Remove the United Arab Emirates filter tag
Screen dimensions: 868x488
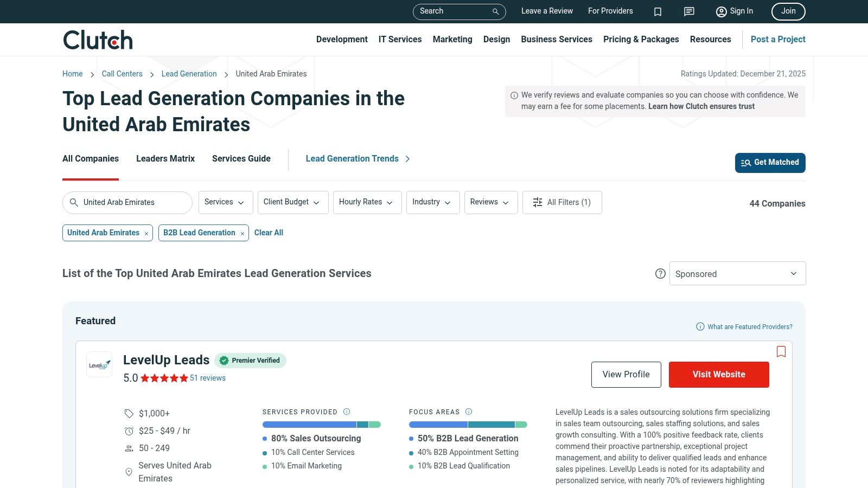146,233
